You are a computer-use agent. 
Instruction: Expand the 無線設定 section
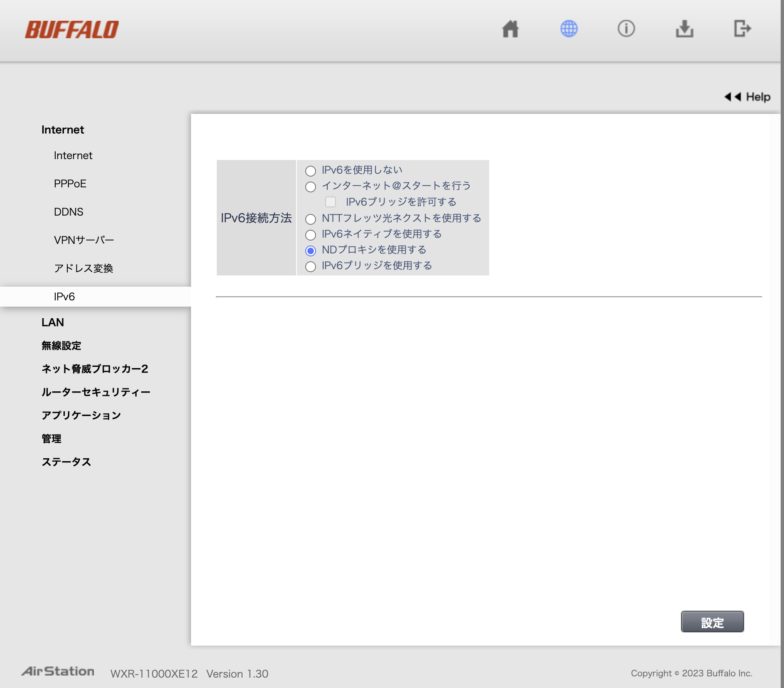click(x=61, y=346)
